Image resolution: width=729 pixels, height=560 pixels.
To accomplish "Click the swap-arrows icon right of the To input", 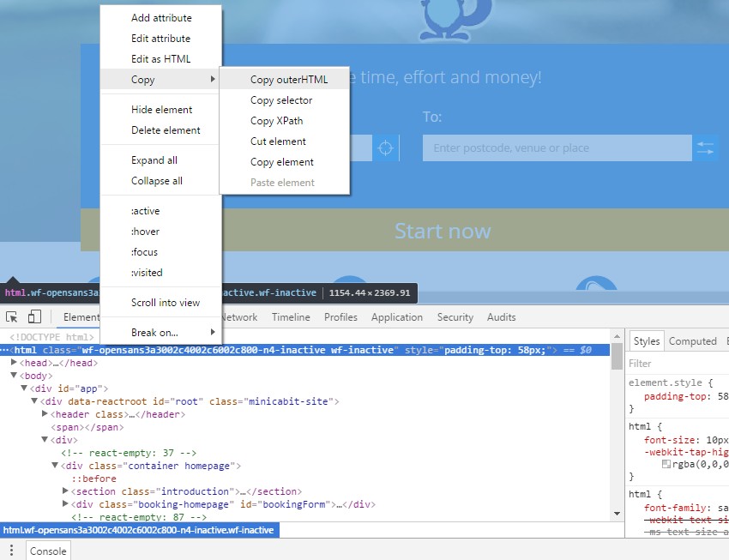I will tap(705, 148).
